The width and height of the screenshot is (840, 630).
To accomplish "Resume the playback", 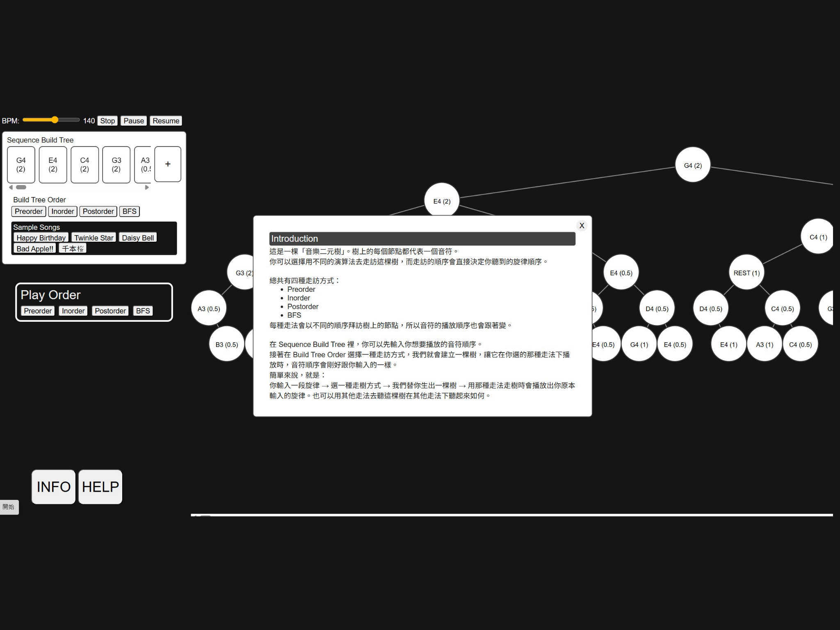I will tap(166, 121).
